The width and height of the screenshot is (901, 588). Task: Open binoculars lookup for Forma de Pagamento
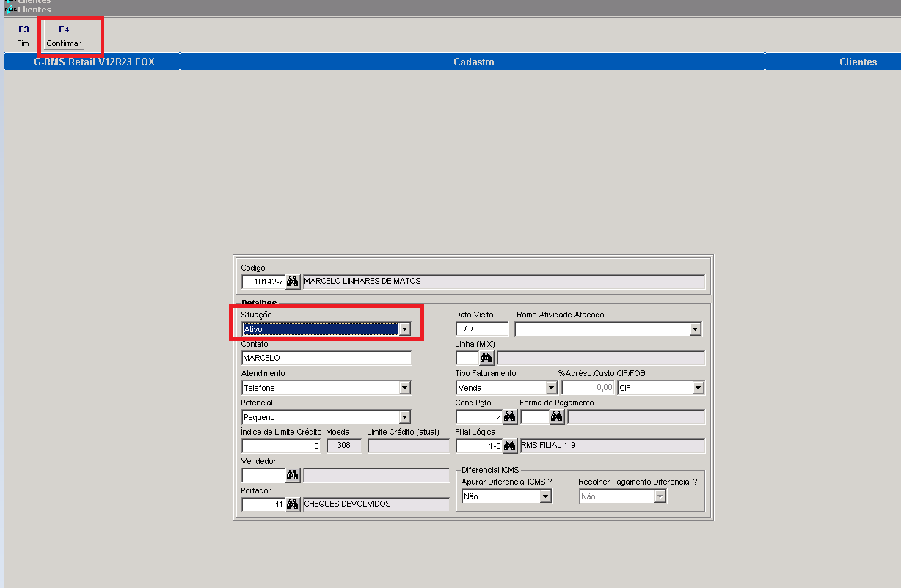557,416
